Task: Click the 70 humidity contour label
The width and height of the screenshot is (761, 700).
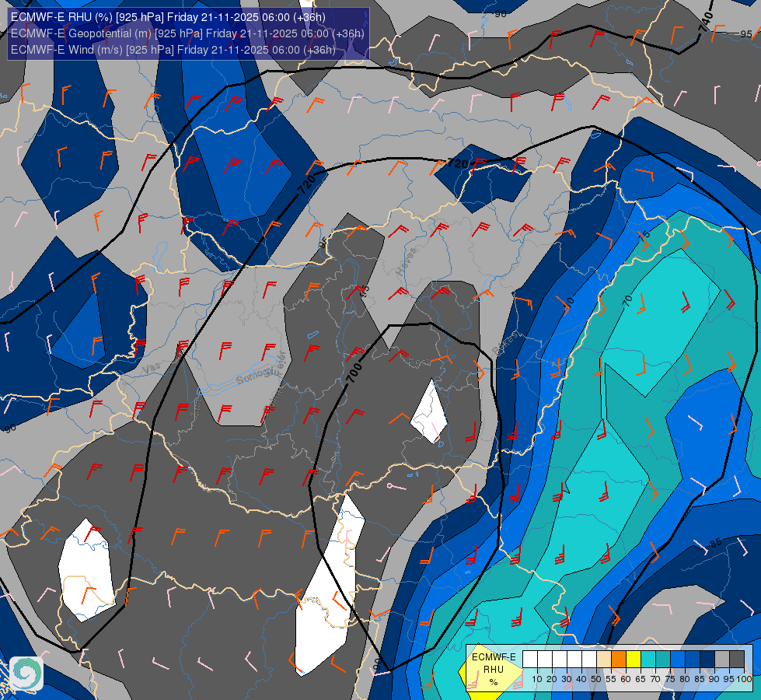Action: pyautogui.click(x=627, y=301)
